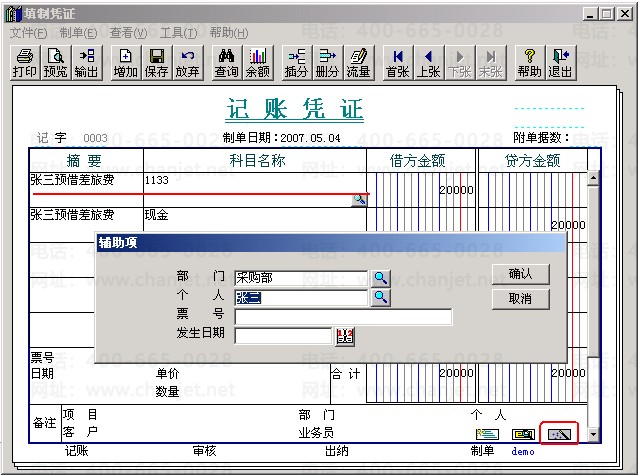Screen dimensions: 638x475
Task: Click the 制单日期 value 2007.05.04
Action: (310, 138)
